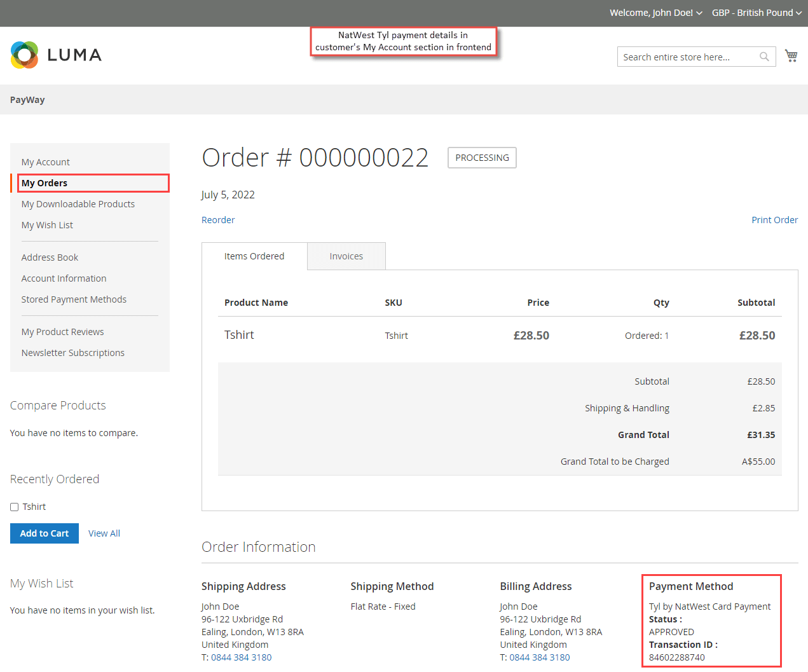Click the July 5, 2022 order date

click(x=228, y=195)
